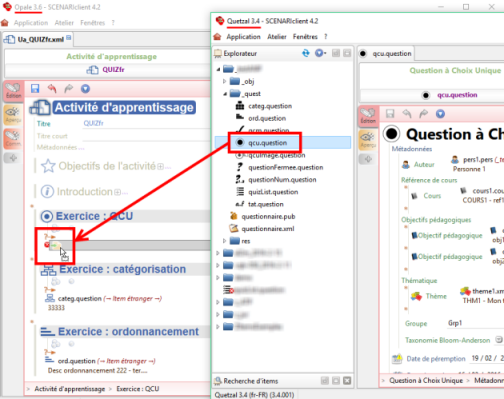504x399 pixels.
Task: Select Comm. mode icon in Opale sidebar
Action: [13, 138]
